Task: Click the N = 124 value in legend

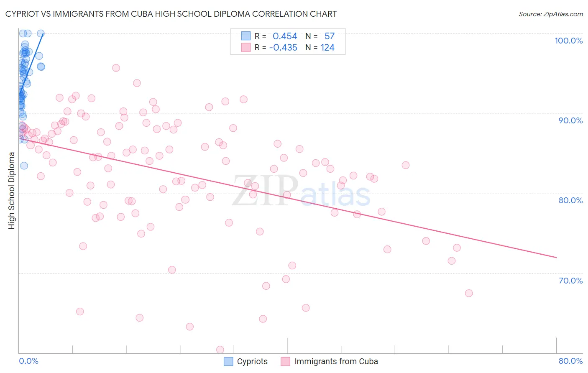Action: [320, 47]
